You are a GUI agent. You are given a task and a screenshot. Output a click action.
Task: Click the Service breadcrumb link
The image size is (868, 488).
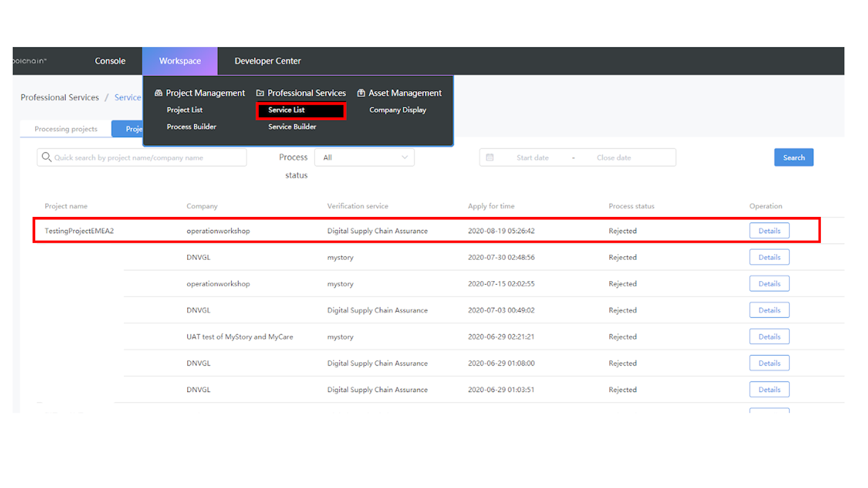click(127, 98)
